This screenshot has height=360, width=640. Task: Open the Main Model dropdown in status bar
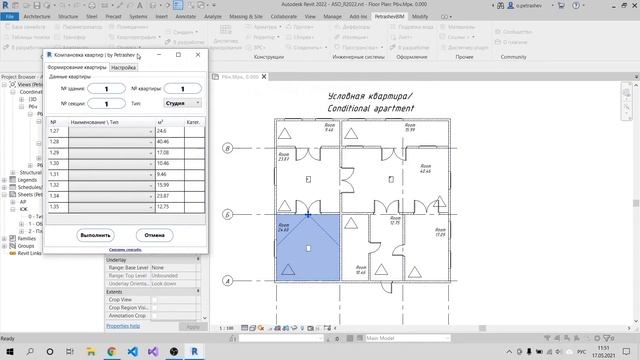pyautogui.click(x=407, y=338)
